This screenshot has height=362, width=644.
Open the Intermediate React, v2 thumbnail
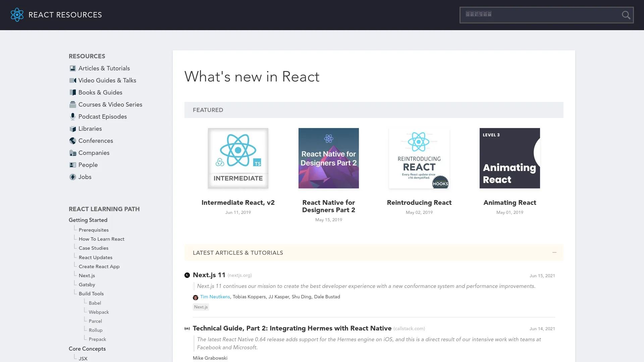(238, 158)
